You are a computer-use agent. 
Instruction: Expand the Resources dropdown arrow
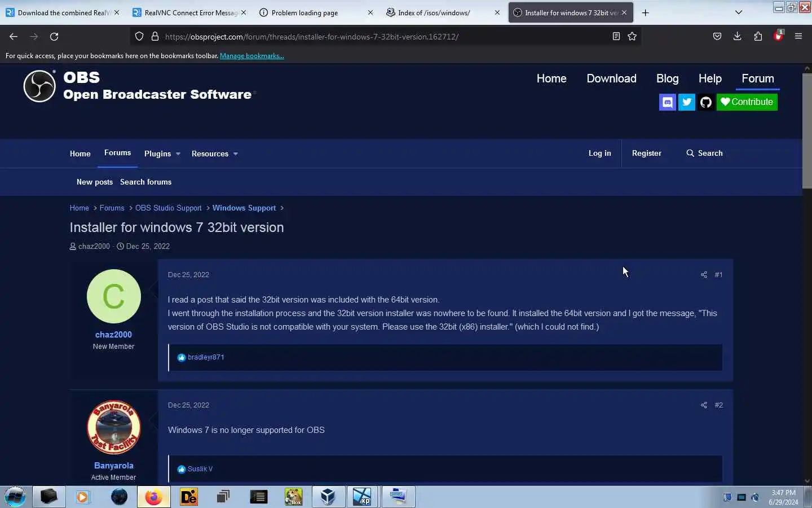tap(236, 154)
